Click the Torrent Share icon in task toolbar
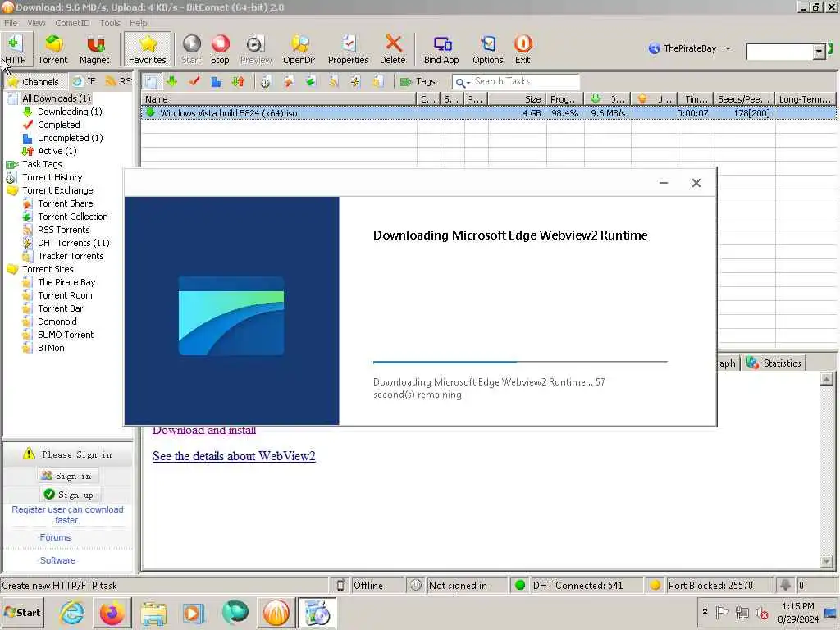The image size is (840, 630). 289,81
